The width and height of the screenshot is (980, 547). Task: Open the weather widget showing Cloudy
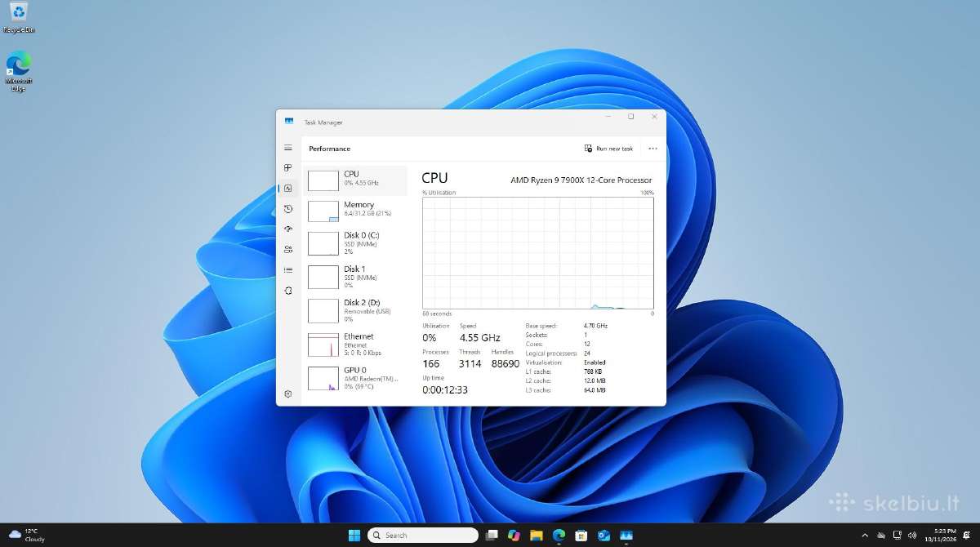(27, 535)
